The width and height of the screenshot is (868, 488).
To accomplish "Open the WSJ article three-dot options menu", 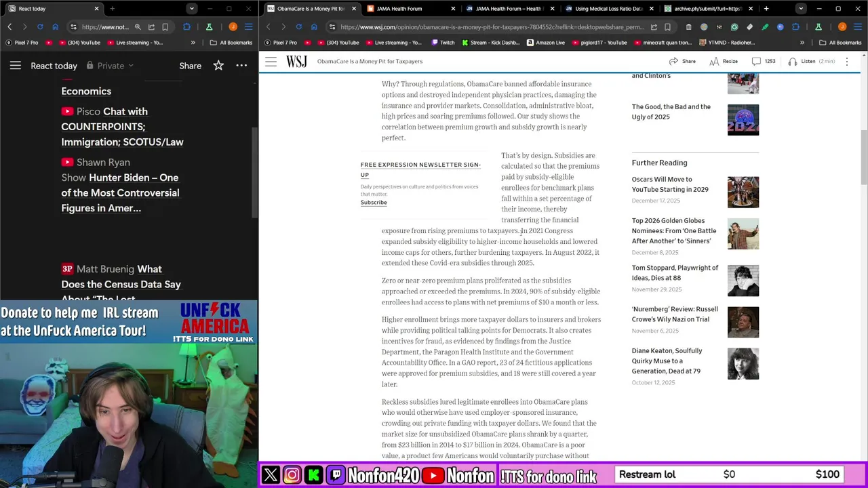I will 847,61.
